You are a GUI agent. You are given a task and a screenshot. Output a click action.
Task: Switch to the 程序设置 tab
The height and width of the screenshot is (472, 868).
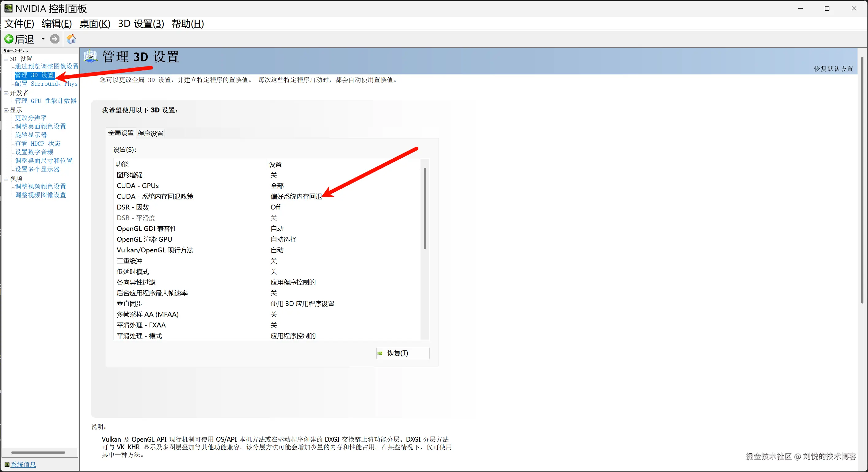pos(150,133)
